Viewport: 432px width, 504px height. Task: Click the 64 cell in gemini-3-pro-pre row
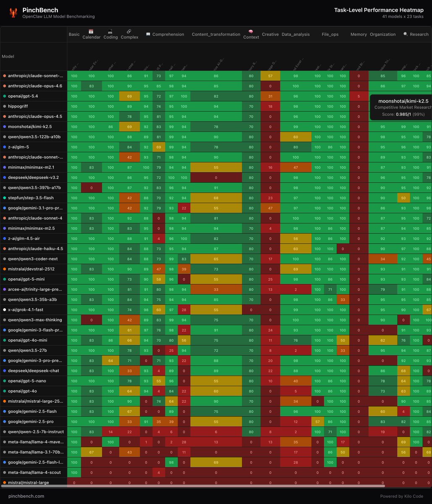[110, 360]
